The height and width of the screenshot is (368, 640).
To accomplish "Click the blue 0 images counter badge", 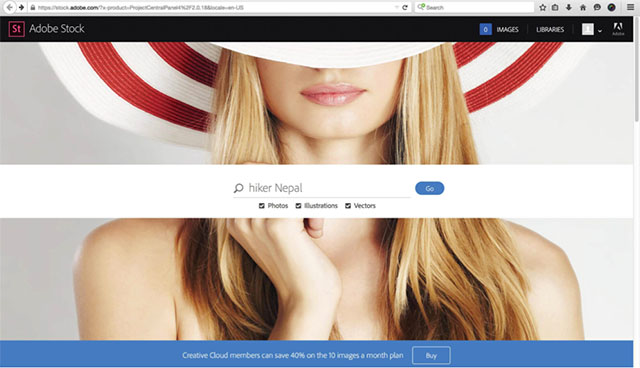I will 485,29.
